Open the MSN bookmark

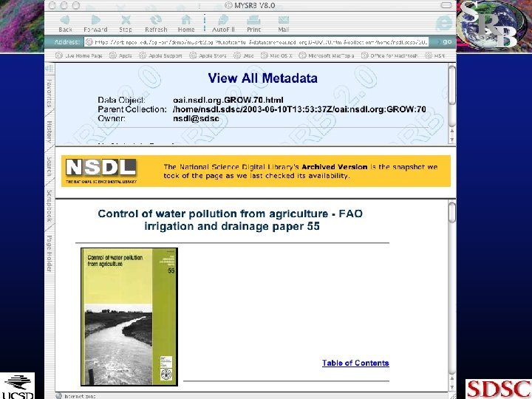click(435, 55)
